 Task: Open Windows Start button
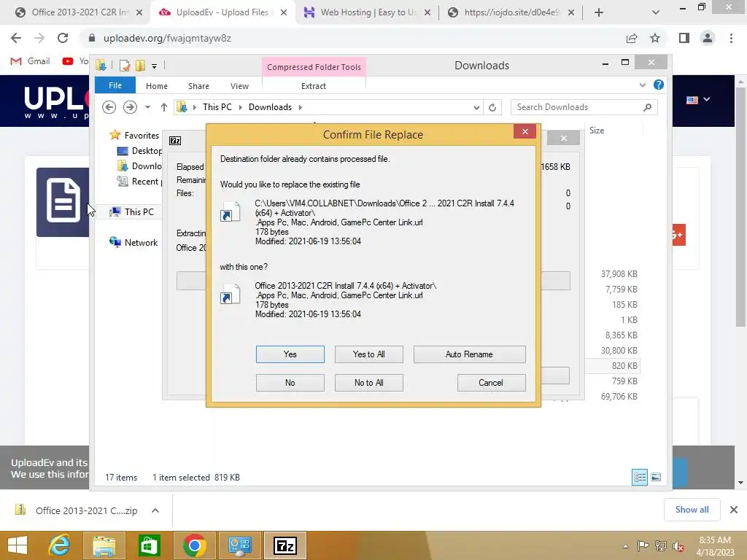point(18,545)
